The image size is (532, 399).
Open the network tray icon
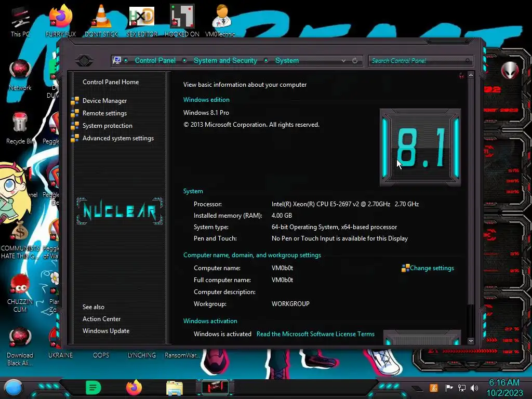coord(462,388)
